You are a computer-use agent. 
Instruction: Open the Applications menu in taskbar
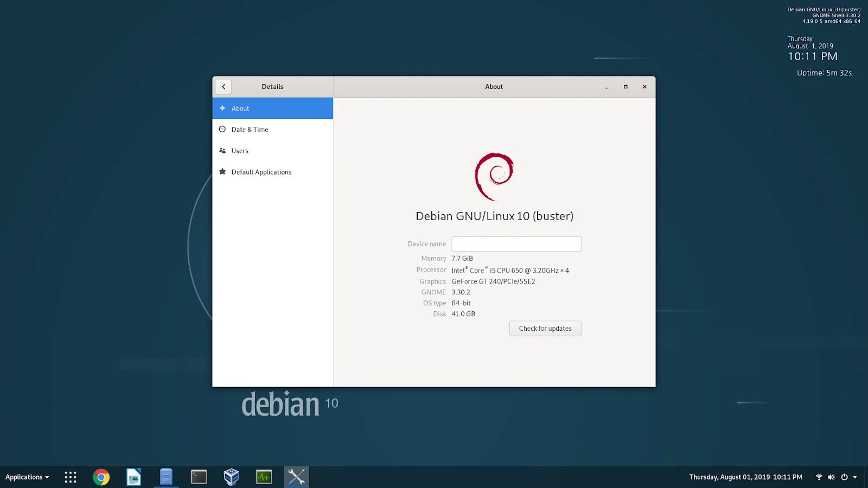pos(27,477)
